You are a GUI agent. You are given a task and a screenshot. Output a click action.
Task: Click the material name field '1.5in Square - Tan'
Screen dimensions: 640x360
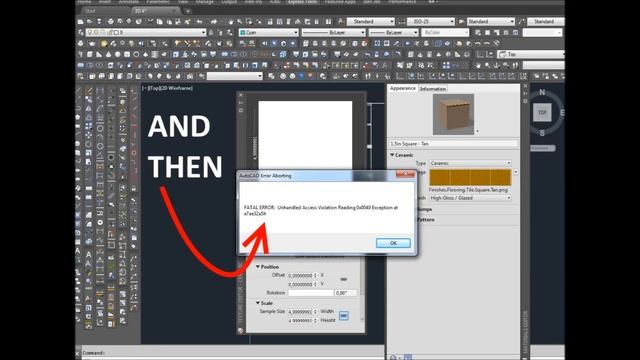click(453, 144)
